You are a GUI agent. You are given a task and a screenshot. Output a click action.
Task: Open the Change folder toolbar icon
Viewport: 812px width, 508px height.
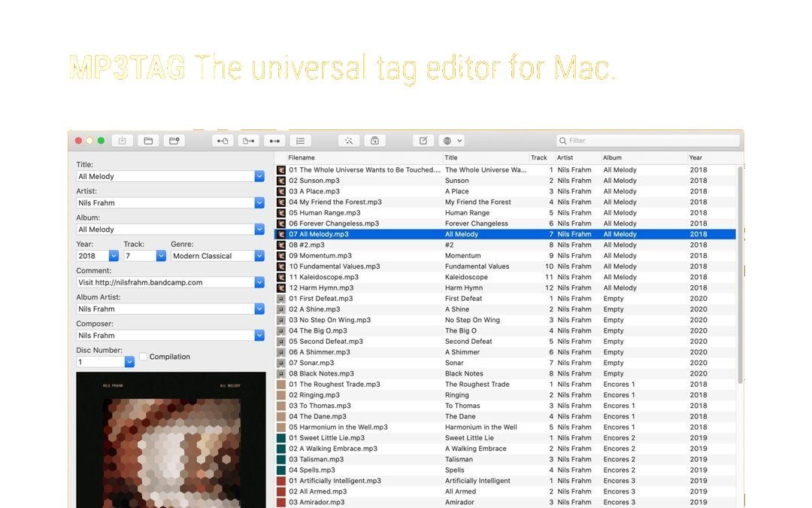point(148,141)
